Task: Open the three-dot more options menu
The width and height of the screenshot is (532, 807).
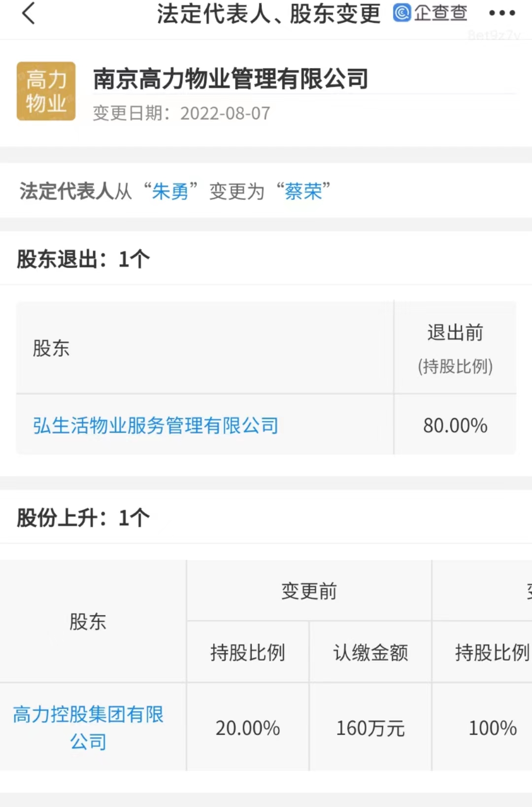Action: tap(502, 13)
